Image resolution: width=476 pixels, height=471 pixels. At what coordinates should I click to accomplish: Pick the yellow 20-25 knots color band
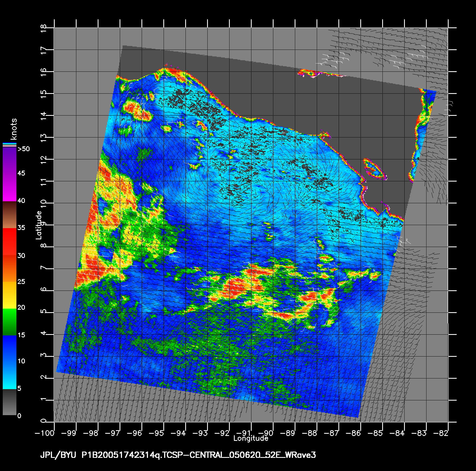[x=10, y=295]
